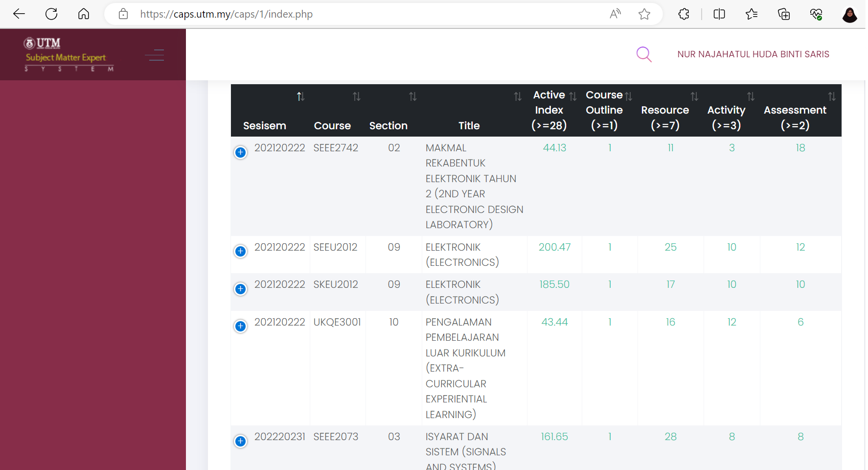Expand the SEEE2742 row details
The image size is (868, 470).
[240, 152]
